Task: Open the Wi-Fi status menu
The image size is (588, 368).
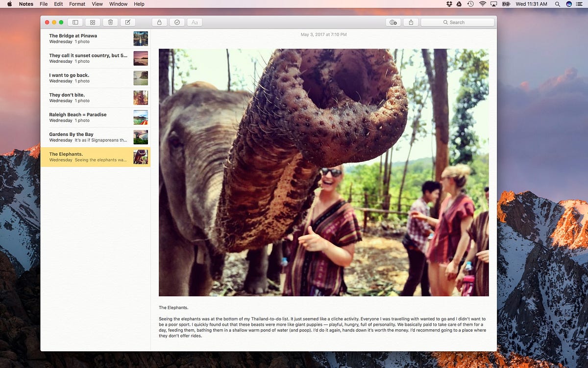Action: pyautogui.click(x=482, y=4)
